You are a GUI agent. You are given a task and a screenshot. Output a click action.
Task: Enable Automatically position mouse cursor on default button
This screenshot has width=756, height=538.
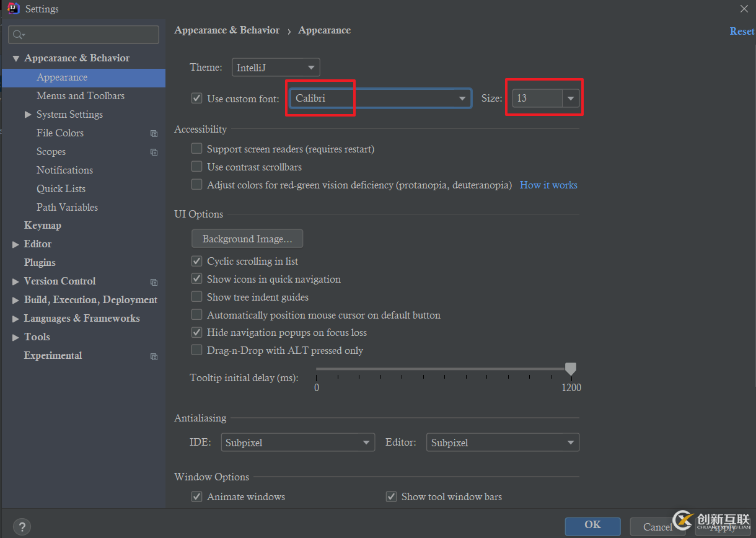pos(197,315)
